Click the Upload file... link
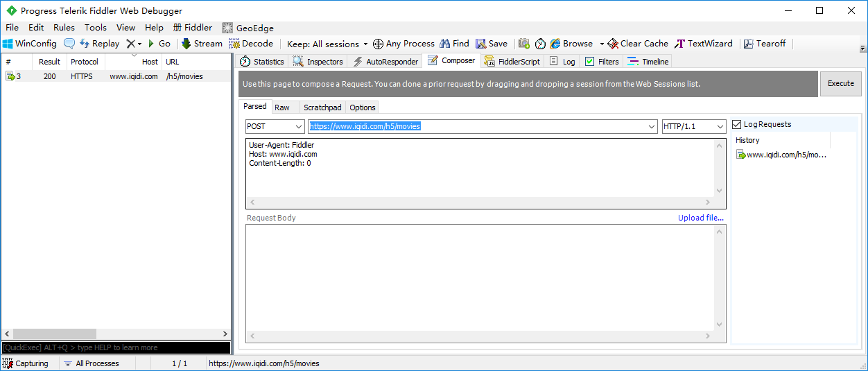The height and width of the screenshot is (371, 868). tap(701, 218)
